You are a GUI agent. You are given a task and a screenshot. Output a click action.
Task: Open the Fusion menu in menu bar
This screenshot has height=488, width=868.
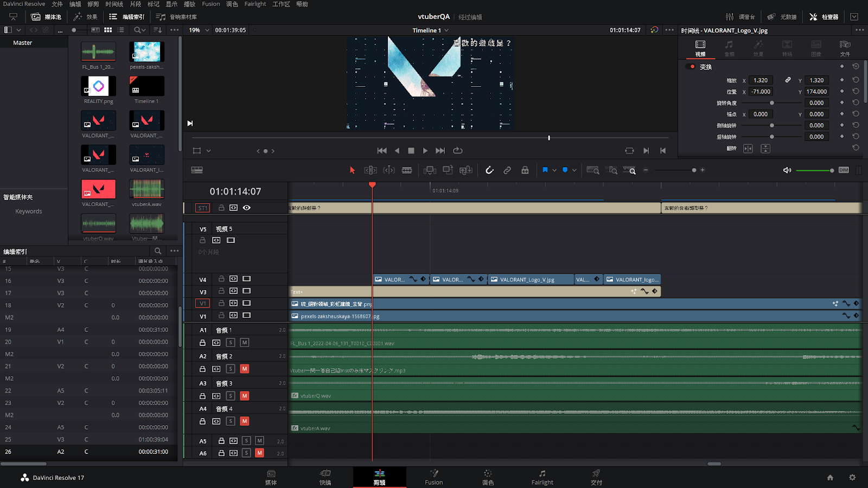tap(211, 4)
